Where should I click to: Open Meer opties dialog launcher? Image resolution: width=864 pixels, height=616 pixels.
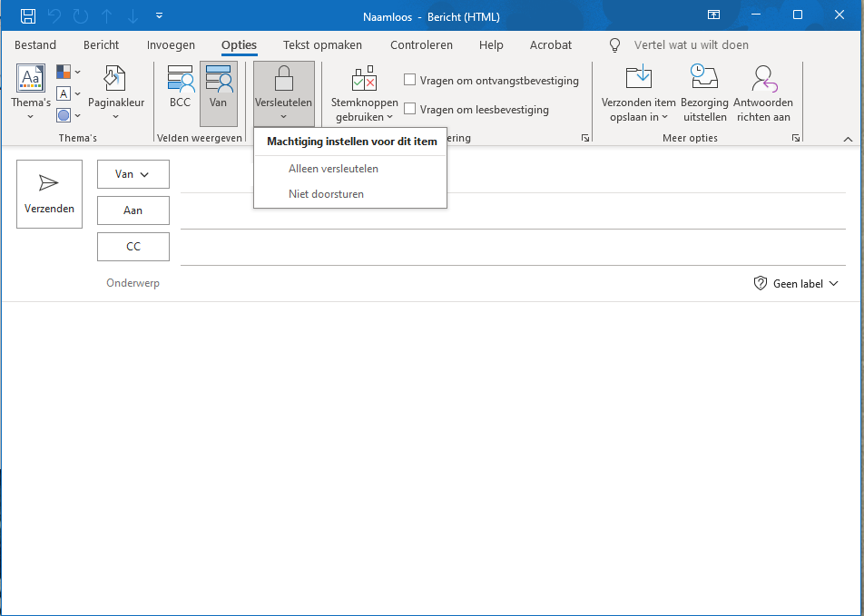coord(796,138)
